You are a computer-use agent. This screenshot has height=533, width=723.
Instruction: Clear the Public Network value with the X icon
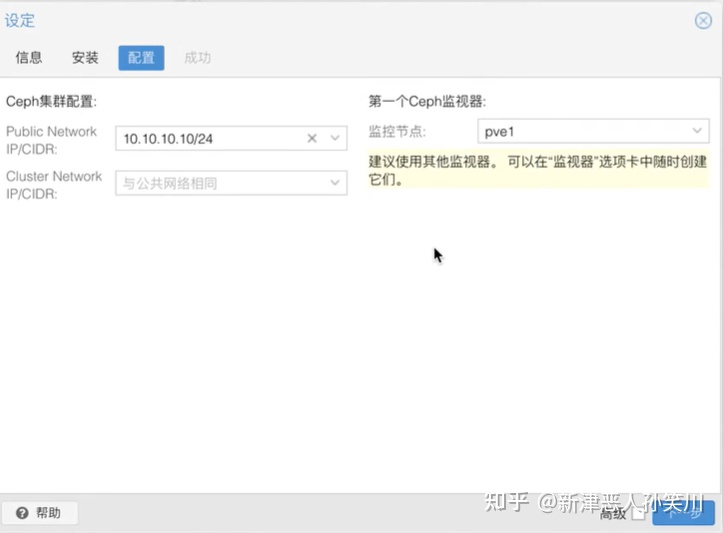(x=311, y=139)
